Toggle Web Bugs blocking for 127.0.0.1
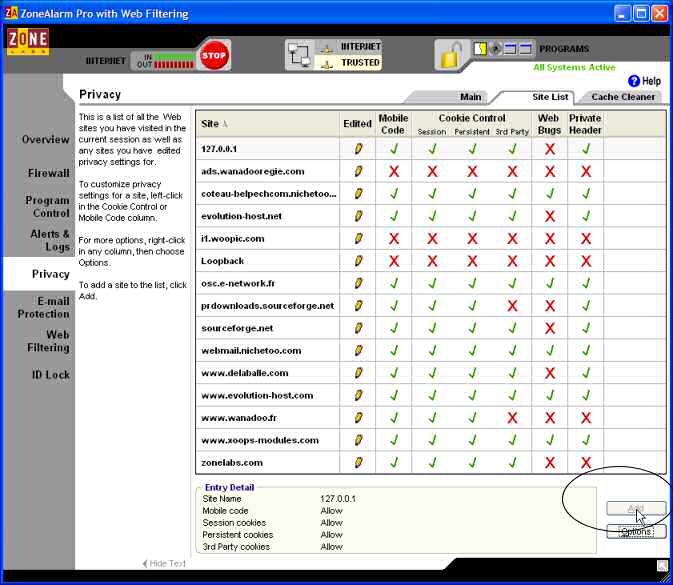Viewport: 673px width, 585px height. point(550,149)
